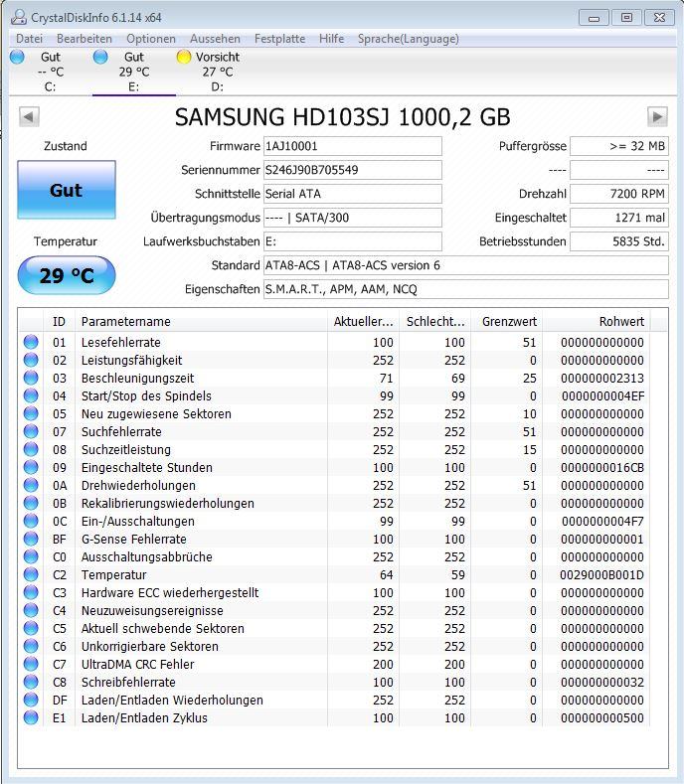The image size is (684, 784).
Task: Open the Hilfe menu
Action: coord(331,39)
